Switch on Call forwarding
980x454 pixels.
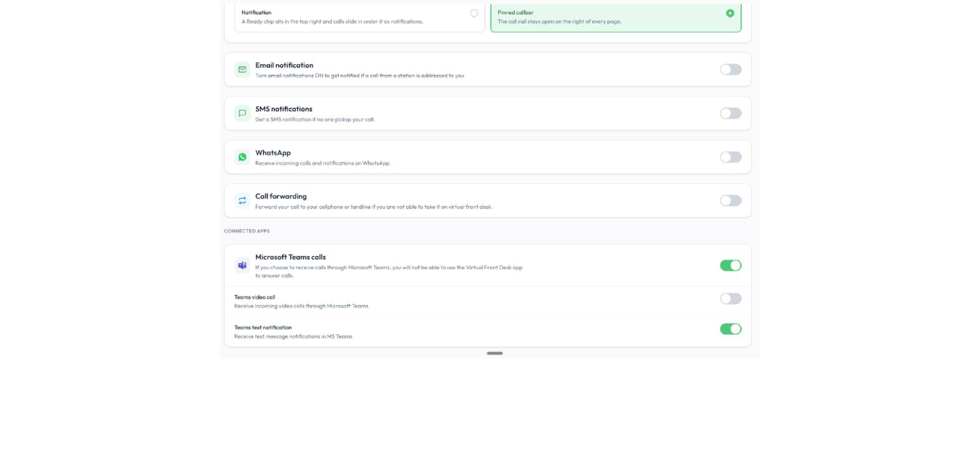731,200
